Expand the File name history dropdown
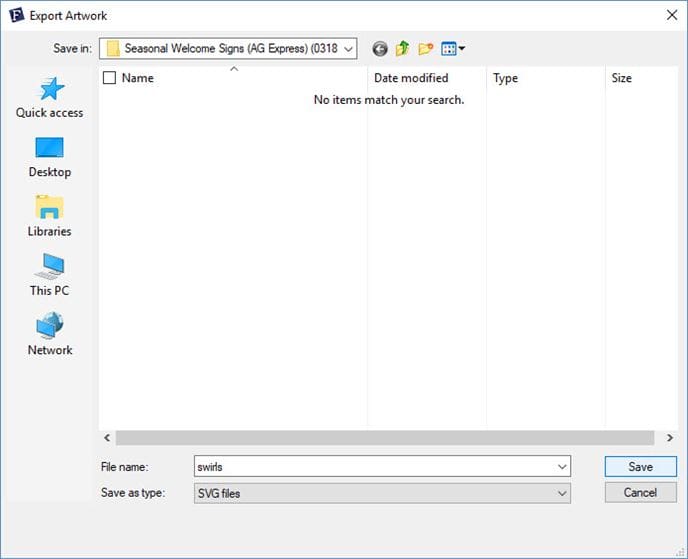 [x=562, y=466]
